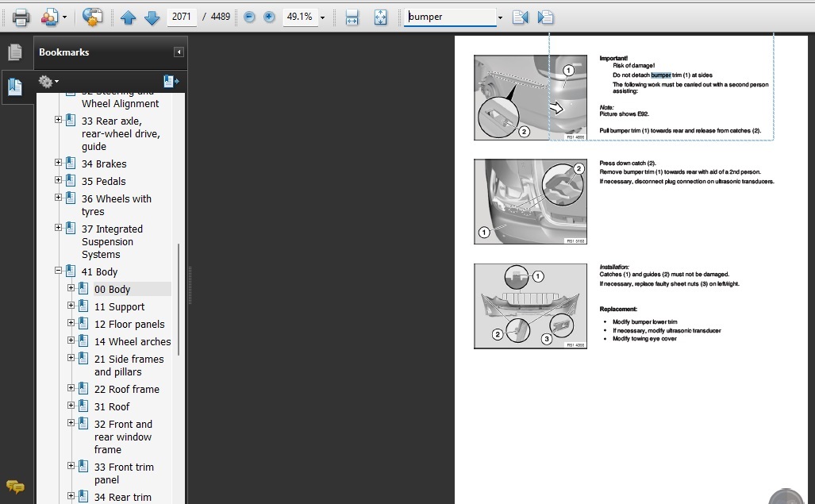Open the comments speech bubble icon
815x504 pixels.
coord(15,487)
